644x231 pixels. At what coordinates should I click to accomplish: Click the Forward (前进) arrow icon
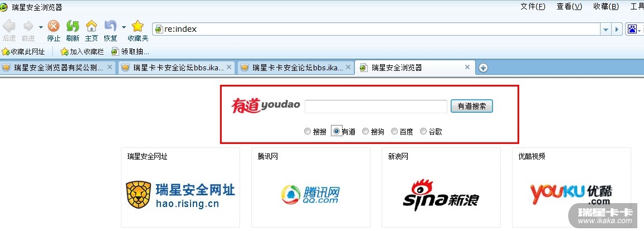point(28,27)
